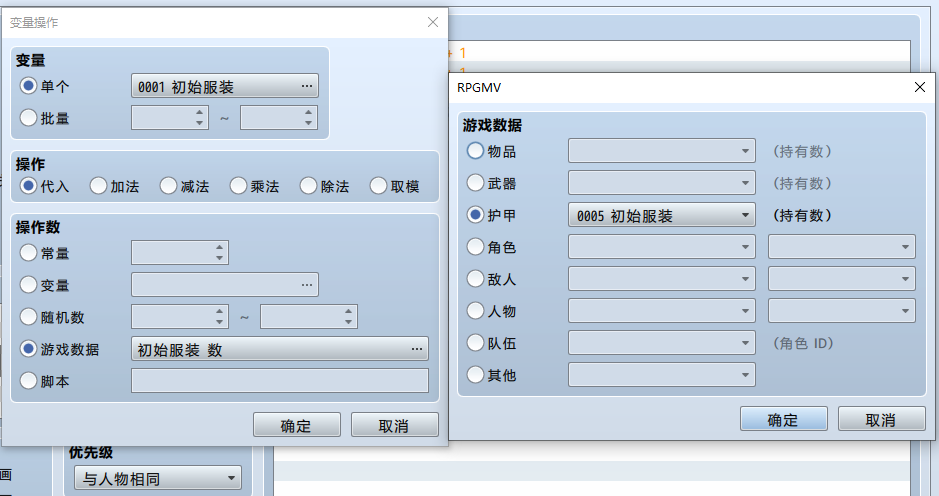Click the random number maximum field
Image resolution: width=939 pixels, height=496 pixels.
(x=308, y=316)
